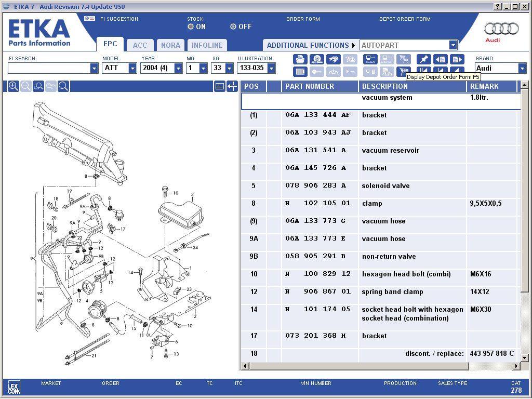This screenshot has width=532, height=399.
Task: Click the DEPOT ORDER FORM label
Action: 405,19
